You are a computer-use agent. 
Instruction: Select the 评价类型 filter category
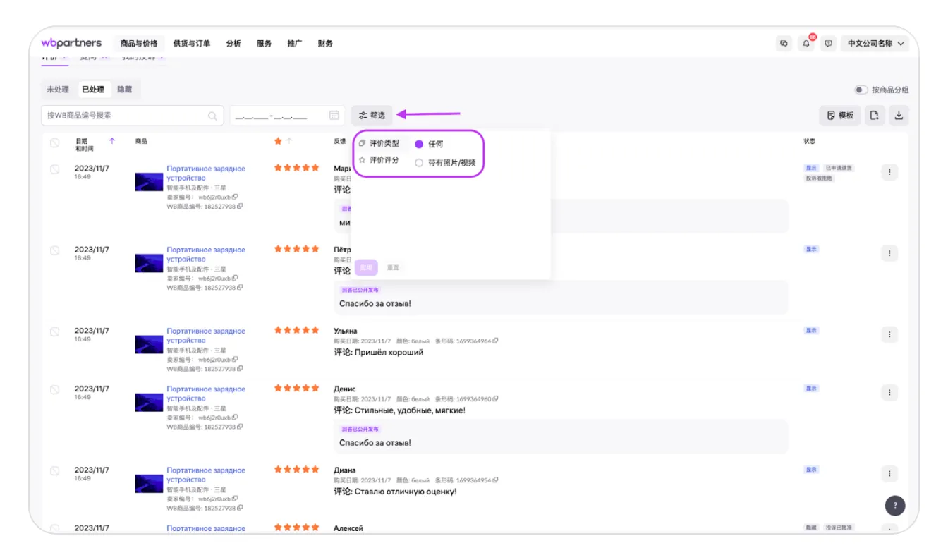point(379,143)
